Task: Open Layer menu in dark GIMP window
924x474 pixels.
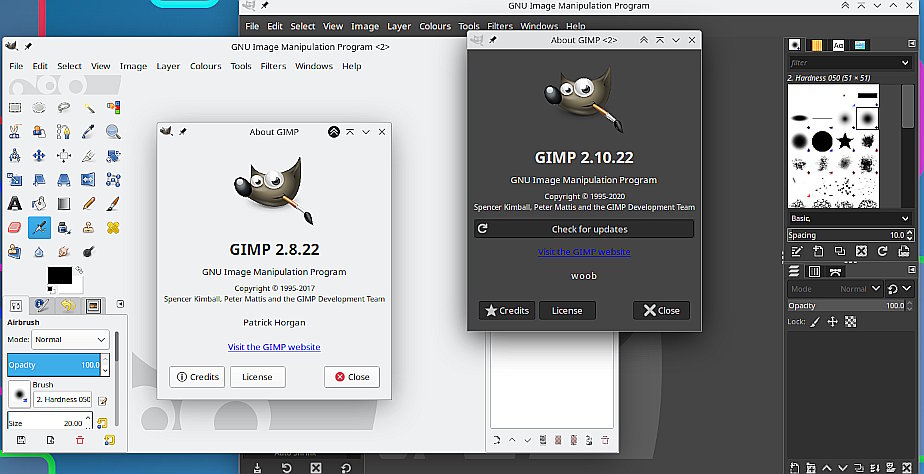Action: (399, 26)
